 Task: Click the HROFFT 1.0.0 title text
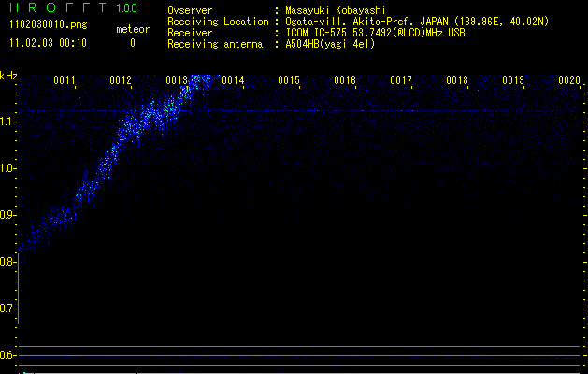[x=73, y=7]
